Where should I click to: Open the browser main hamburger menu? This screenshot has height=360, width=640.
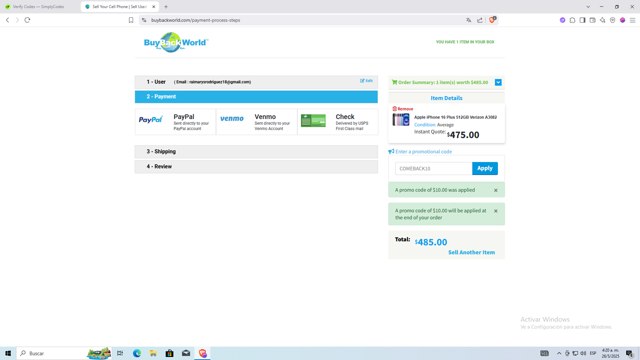[633, 20]
